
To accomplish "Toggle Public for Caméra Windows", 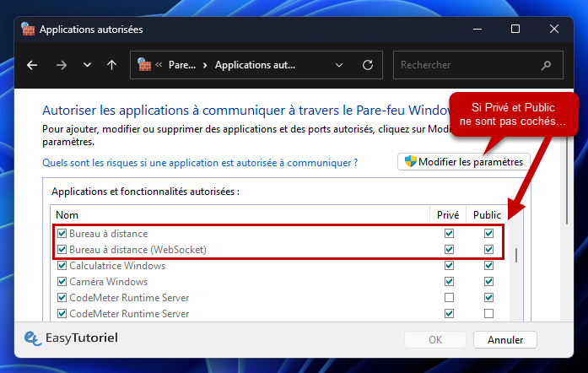I will 488,282.
